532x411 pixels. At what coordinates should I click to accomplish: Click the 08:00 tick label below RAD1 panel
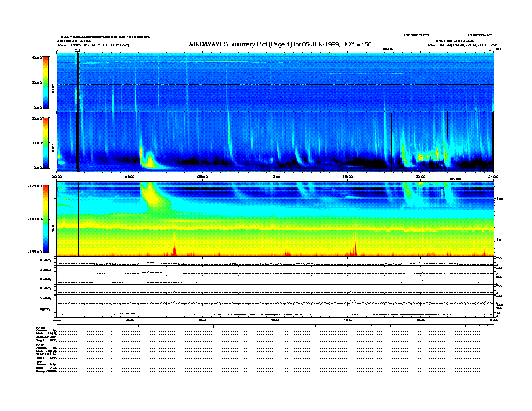point(202,177)
